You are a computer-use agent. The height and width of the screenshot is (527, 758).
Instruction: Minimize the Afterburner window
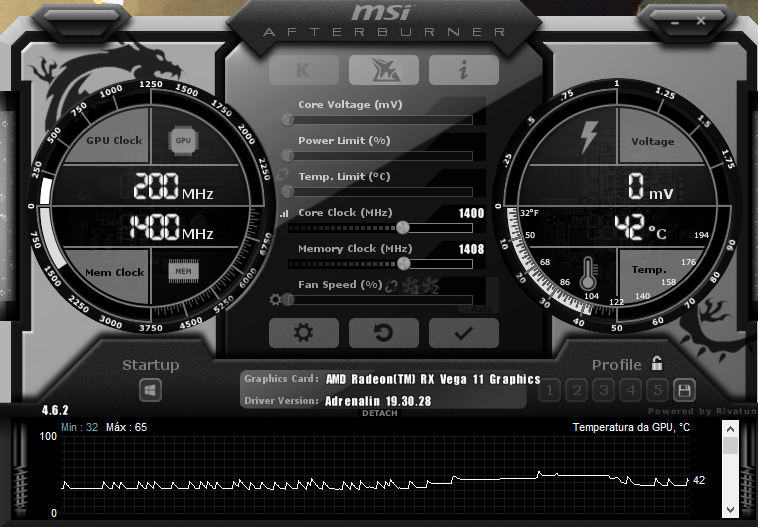pyautogui.click(x=675, y=22)
